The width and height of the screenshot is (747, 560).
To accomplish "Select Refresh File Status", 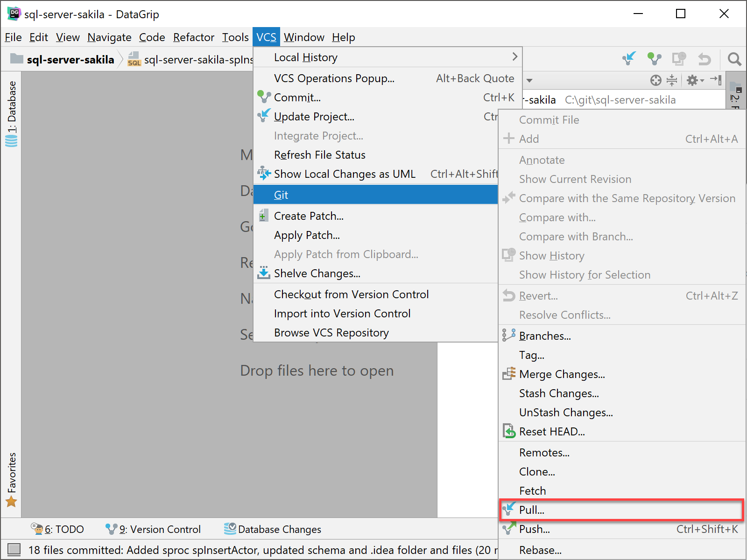I will pos(376,155).
